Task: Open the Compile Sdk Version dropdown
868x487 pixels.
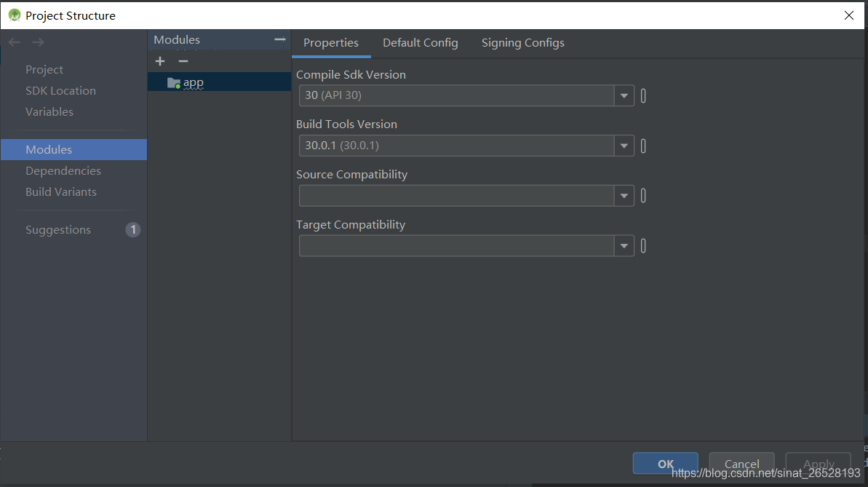Action: click(624, 95)
